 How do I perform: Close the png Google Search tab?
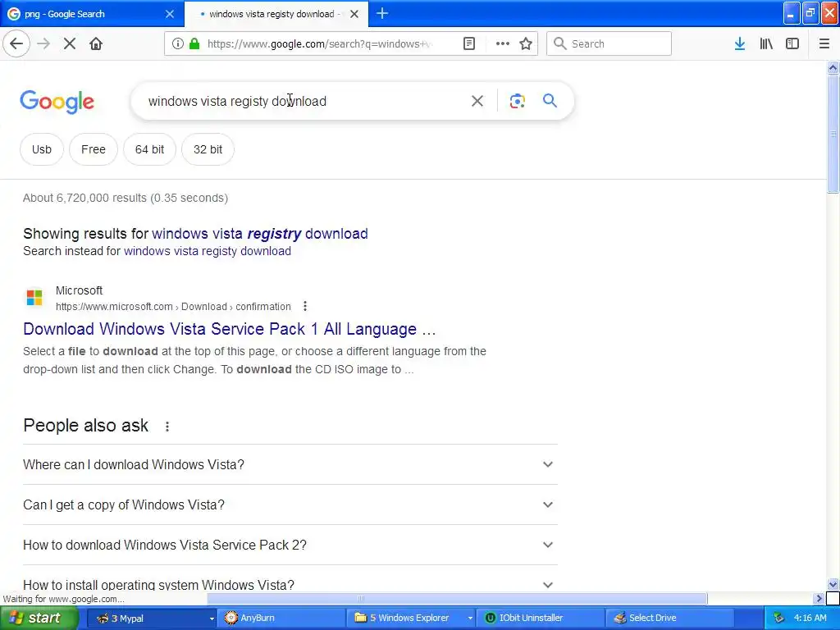(170, 14)
